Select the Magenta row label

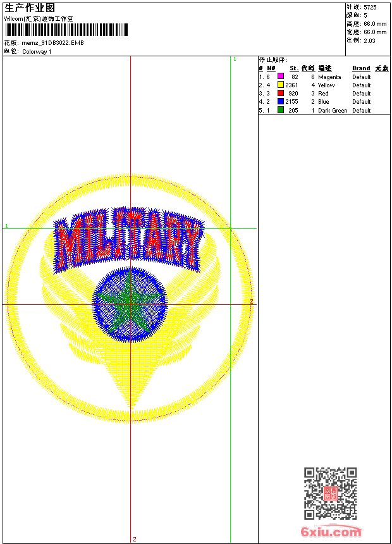coord(329,77)
